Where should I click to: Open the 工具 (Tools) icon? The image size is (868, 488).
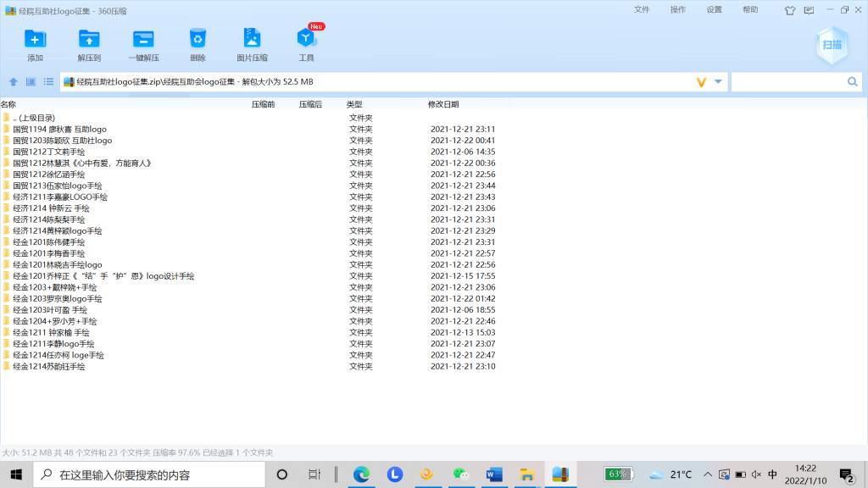click(x=306, y=39)
